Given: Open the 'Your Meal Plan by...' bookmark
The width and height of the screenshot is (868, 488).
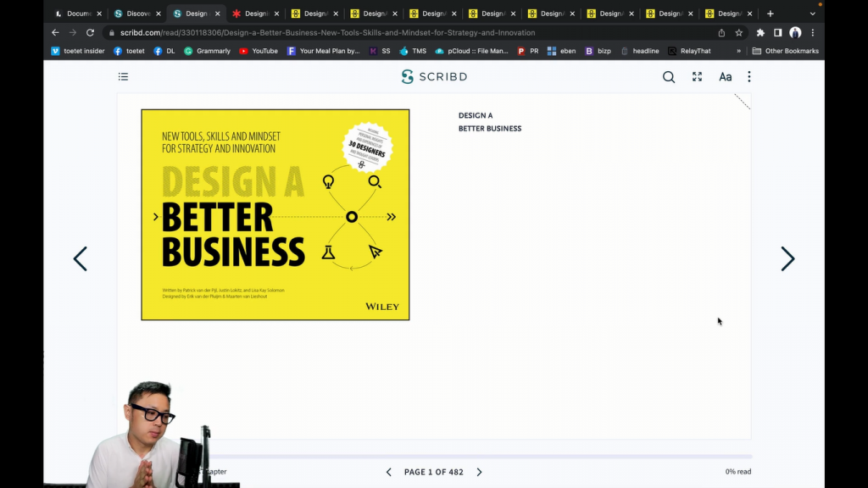Looking at the screenshot, I should [x=323, y=51].
